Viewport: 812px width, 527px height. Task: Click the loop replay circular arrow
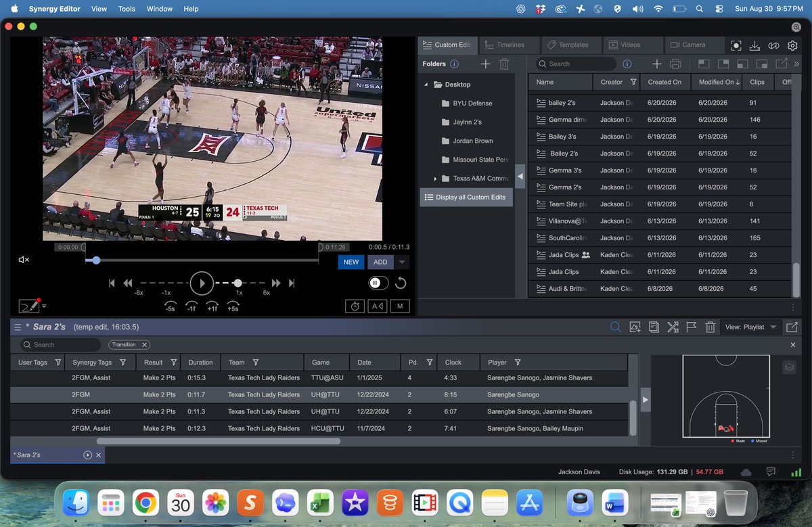[x=401, y=283]
